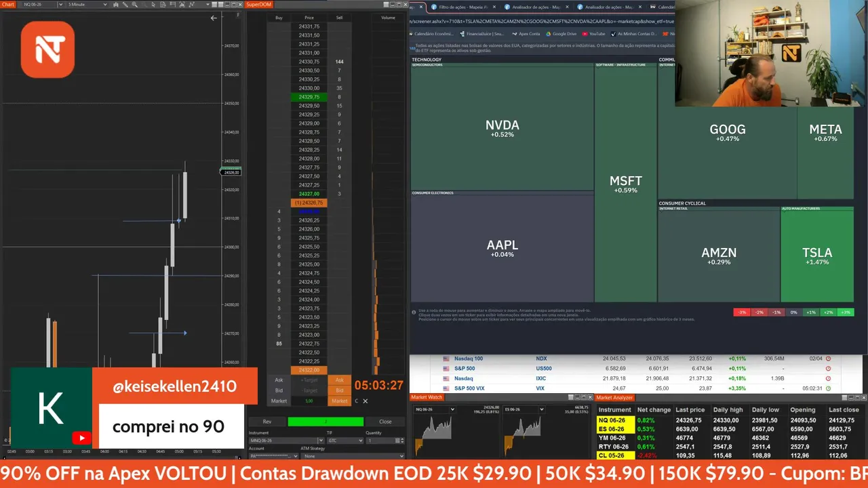
Task: Click Rev button in SuperDOM
Action: point(267,422)
